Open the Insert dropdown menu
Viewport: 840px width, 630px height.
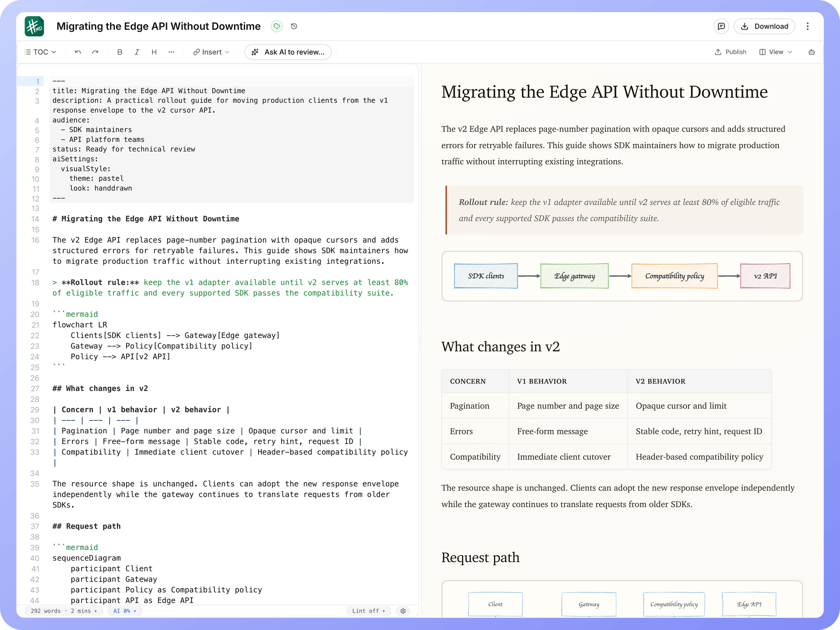[211, 52]
